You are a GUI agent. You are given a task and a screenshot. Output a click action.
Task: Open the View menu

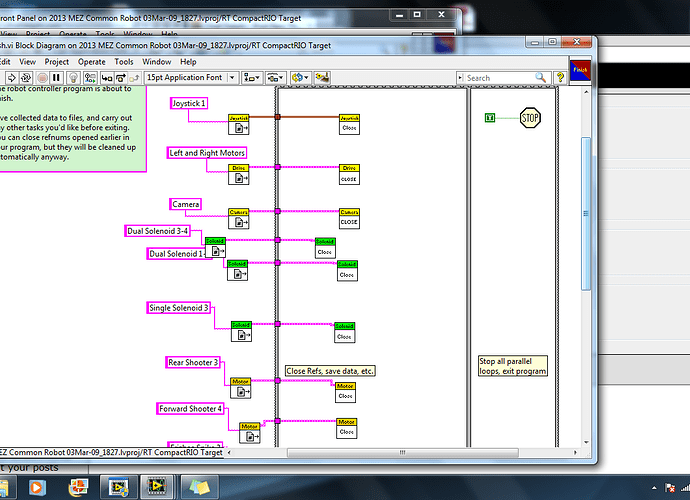27,62
